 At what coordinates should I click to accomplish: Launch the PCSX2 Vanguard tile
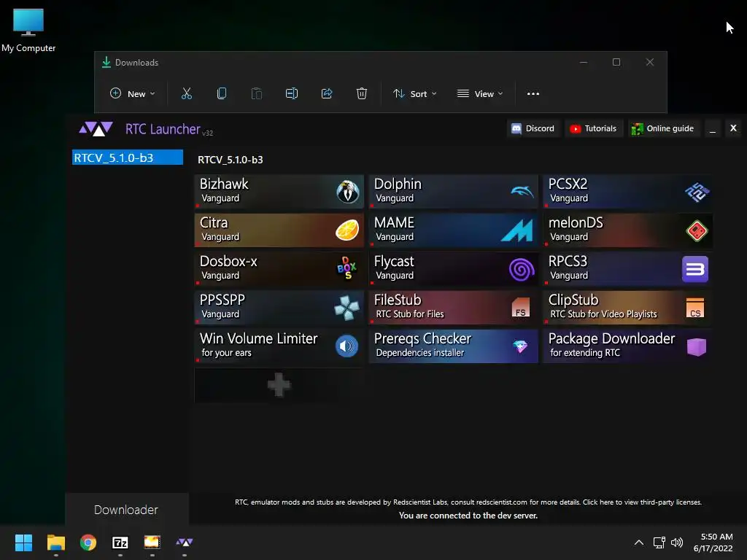[627, 192]
